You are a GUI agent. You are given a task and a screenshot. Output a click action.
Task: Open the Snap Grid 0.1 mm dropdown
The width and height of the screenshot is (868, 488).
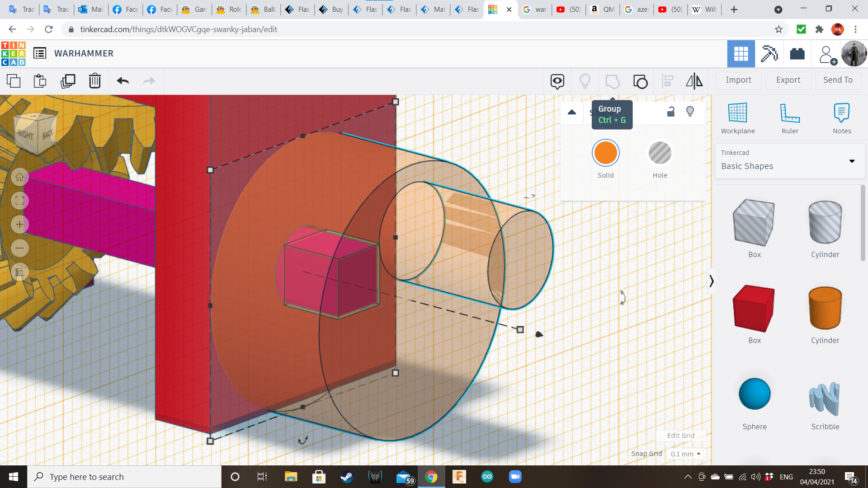coord(685,454)
